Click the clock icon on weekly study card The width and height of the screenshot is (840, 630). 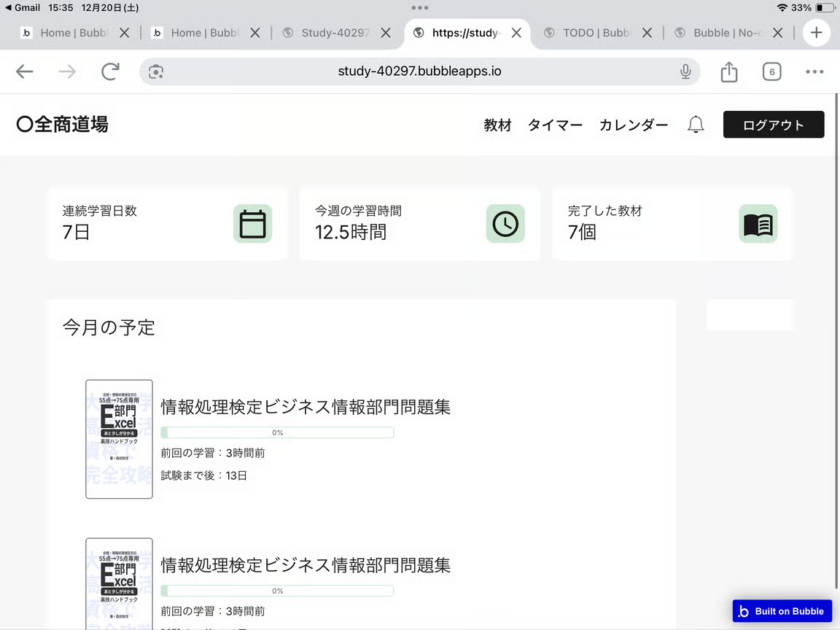[506, 224]
